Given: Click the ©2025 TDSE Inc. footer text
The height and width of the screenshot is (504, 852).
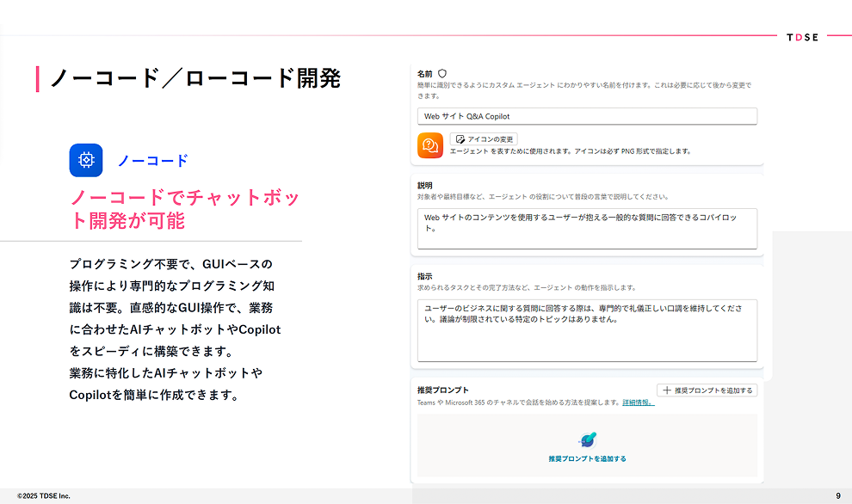Looking at the screenshot, I should pos(44,496).
